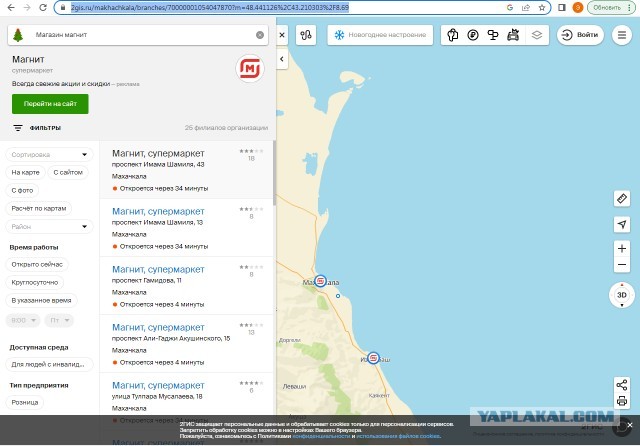Click the Google icon in address bar
This screenshot has height=446, width=640.
(510, 7)
